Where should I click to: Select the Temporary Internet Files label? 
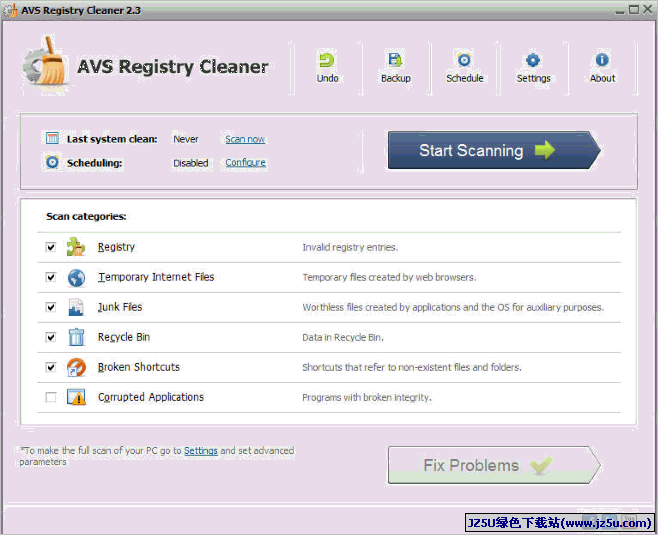156,277
